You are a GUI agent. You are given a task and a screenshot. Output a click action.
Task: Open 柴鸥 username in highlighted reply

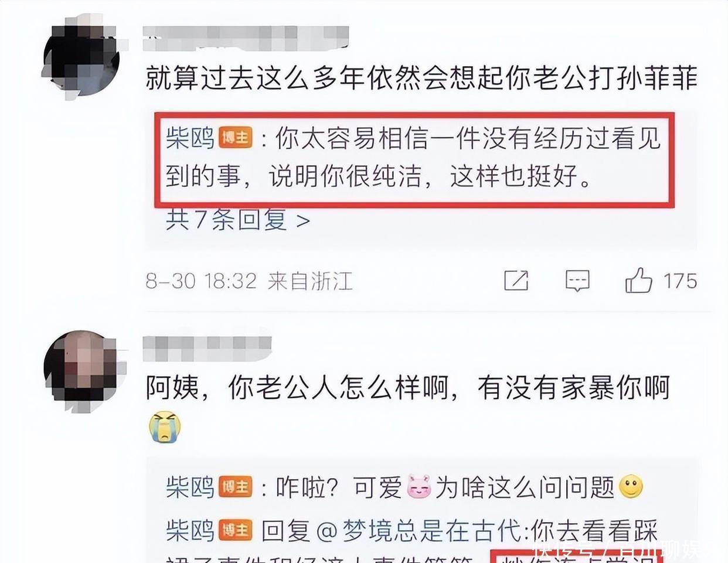click(x=190, y=138)
